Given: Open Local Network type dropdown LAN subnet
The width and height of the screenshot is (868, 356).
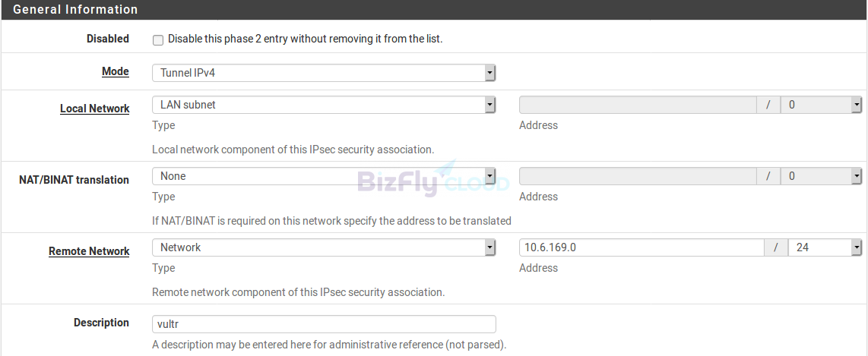Looking at the screenshot, I should click(x=324, y=105).
